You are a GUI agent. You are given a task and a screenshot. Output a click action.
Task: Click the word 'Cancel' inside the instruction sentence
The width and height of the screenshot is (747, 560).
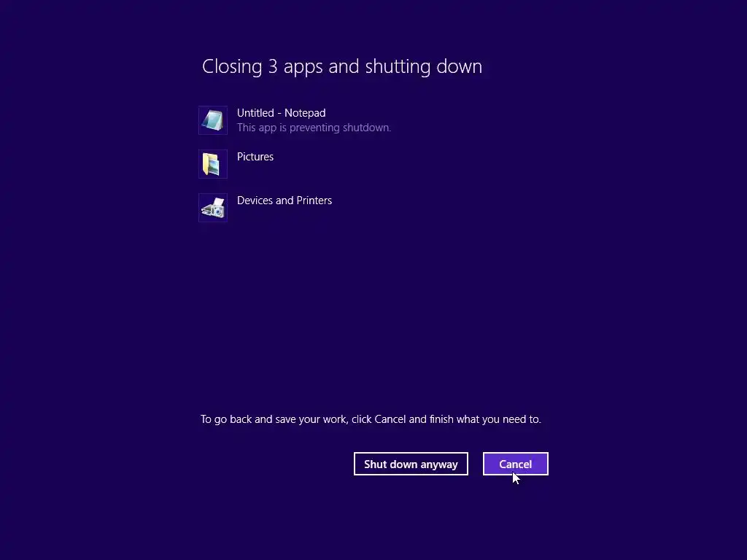point(390,419)
